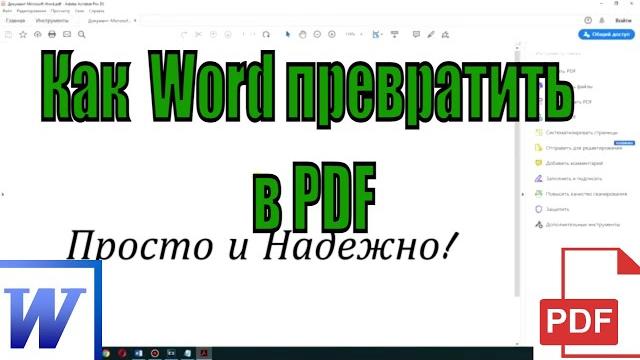Open Добавить комментарий tool label
The height and width of the screenshot is (360, 640).
(574, 163)
